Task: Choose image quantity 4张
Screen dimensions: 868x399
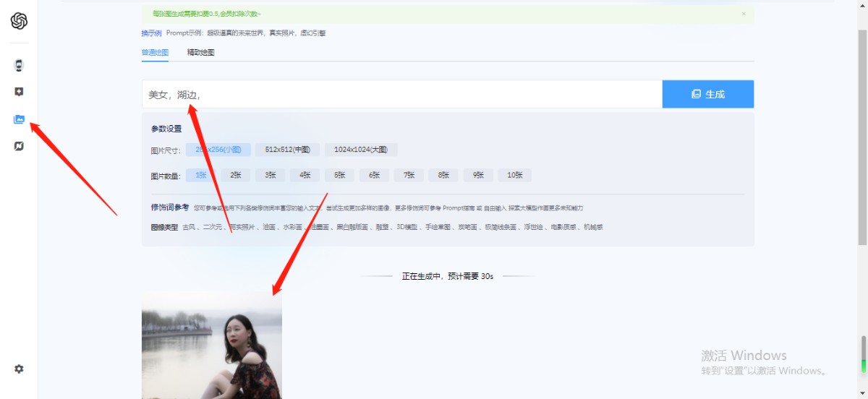Action: point(305,175)
